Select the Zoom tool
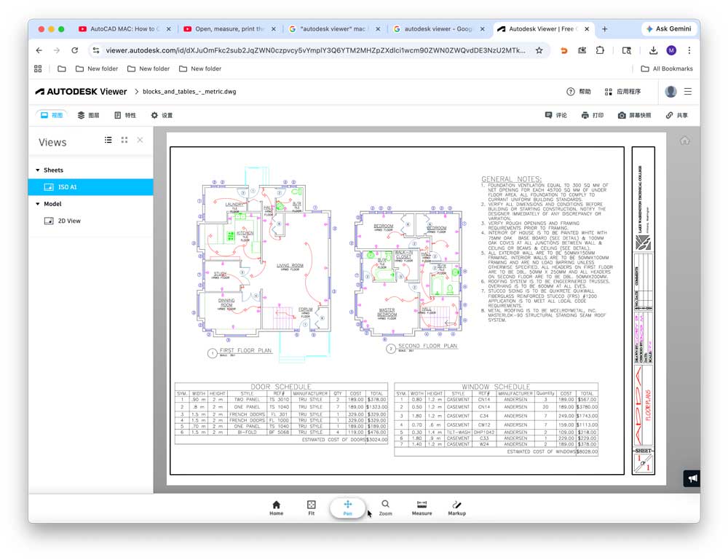 pyautogui.click(x=385, y=507)
